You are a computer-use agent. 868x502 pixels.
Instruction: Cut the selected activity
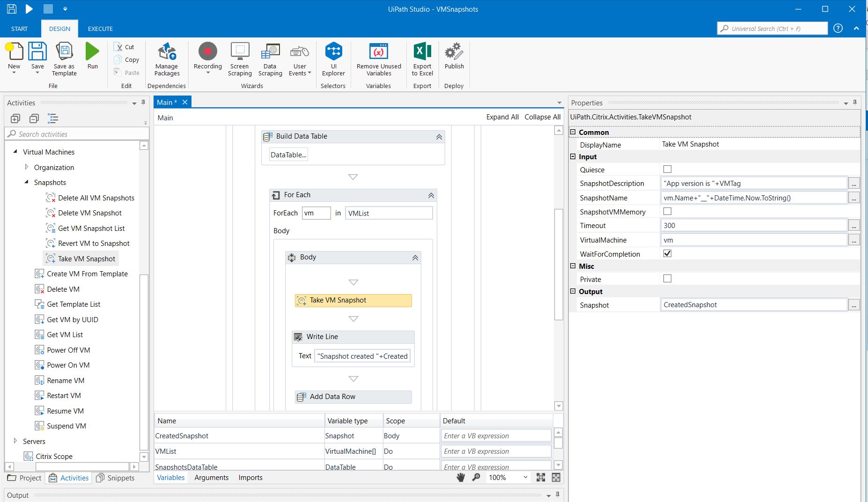pyautogui.click(x=125, y=47)
